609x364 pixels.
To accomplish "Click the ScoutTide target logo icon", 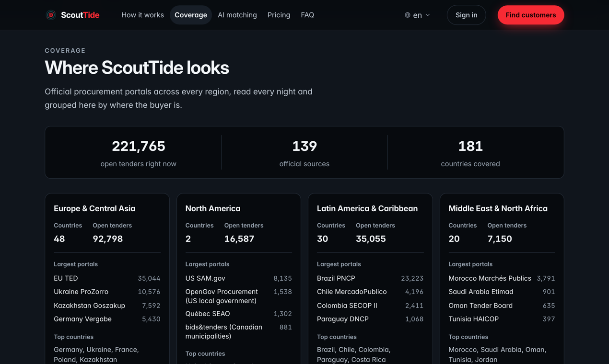I will pyautogui.click(x=51, y=15).
